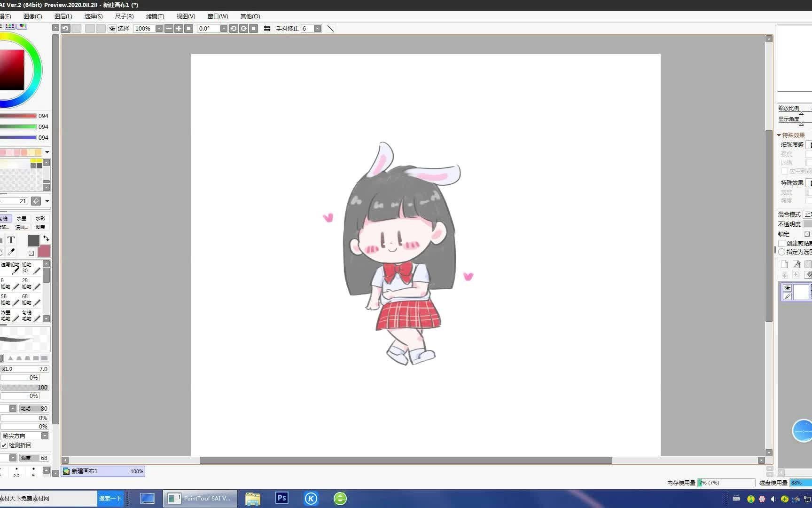This screenshot has height=508, width=812.
Task: Toggle the 检测折回 checkbox
Action: tap(4, 445)
